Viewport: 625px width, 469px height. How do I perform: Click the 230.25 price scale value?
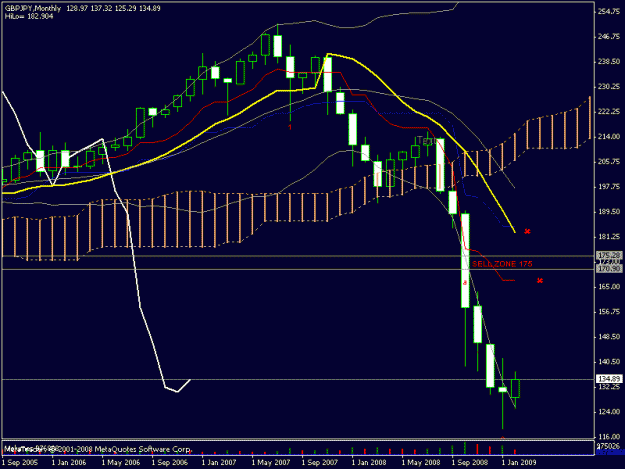609,86
